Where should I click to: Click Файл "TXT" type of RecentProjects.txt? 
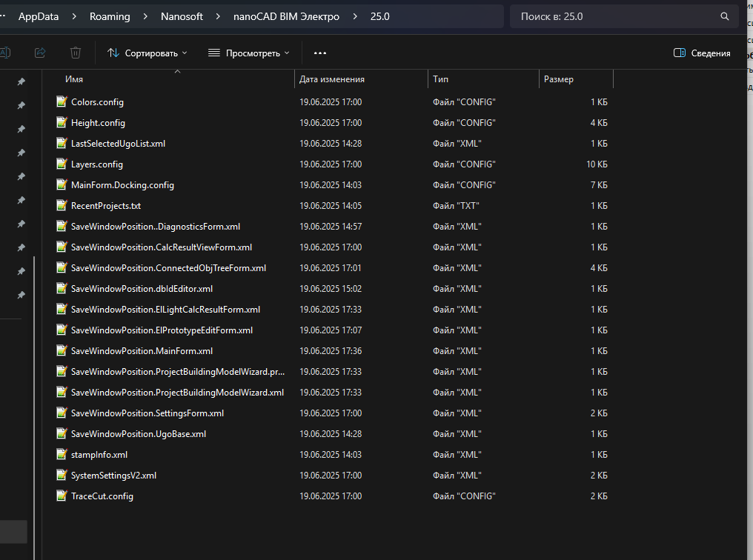[x=456, y=206]
